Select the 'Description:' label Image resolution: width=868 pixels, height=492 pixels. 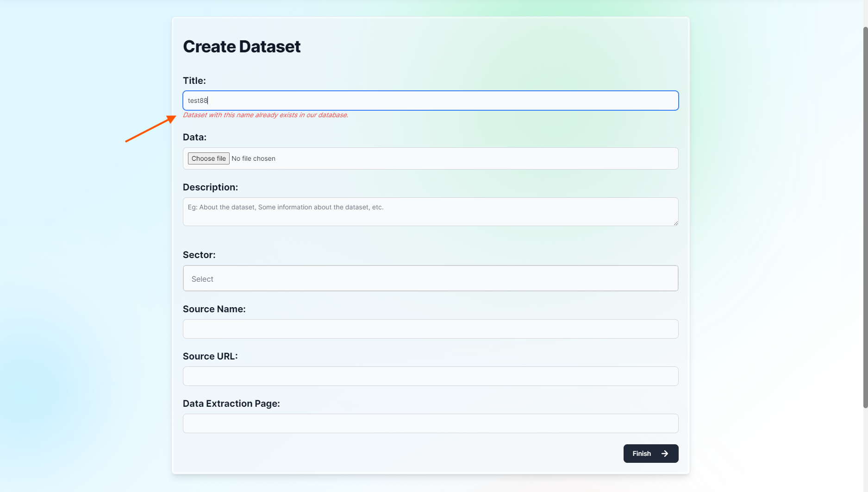pos(210,187)
